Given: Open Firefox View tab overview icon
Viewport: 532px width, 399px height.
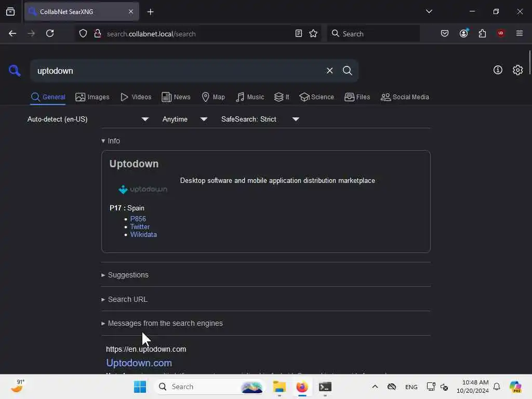Looking at the screenshot, I should coord(10,11).
